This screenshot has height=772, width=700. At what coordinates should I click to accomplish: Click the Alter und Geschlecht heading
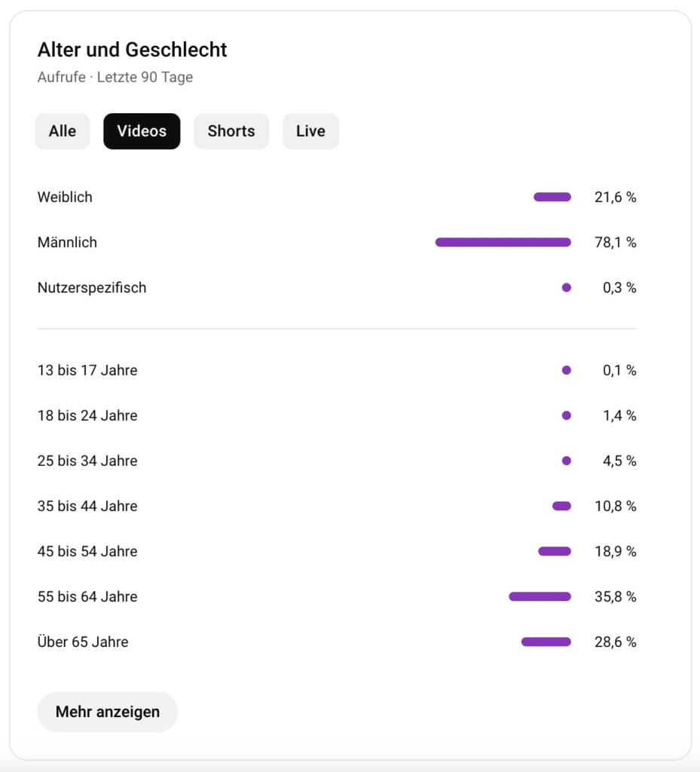point(133,50)
